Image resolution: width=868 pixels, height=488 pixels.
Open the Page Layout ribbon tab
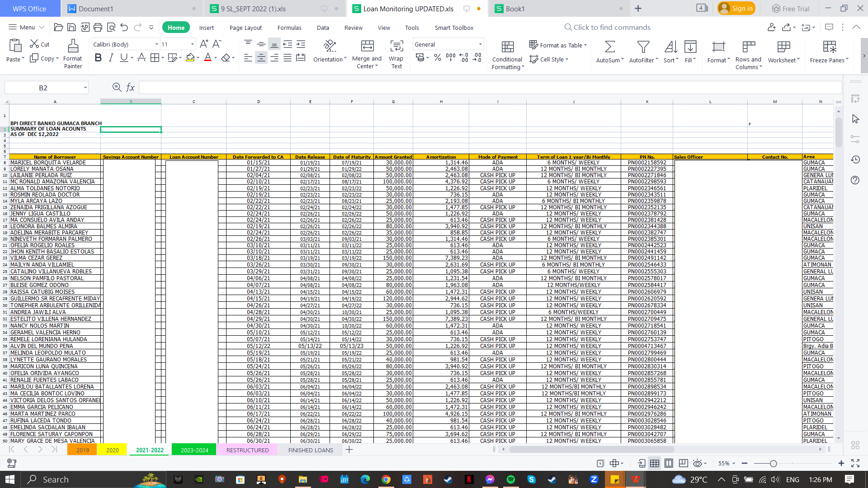(x=245, y=28)
